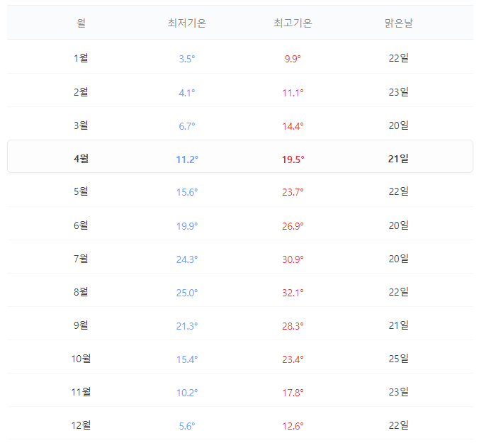Click the 21.3° low temperature value

(187, 326)
